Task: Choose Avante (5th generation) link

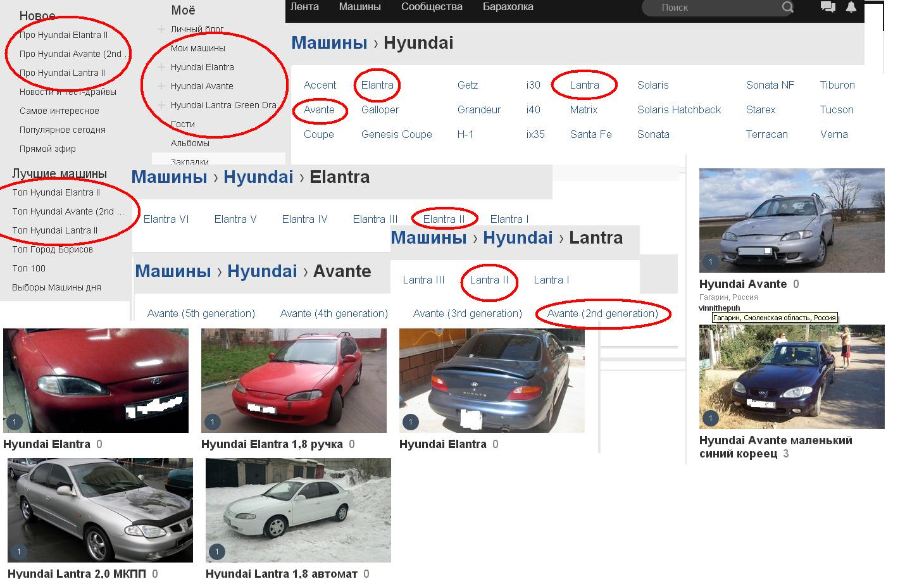Action: 201,313
